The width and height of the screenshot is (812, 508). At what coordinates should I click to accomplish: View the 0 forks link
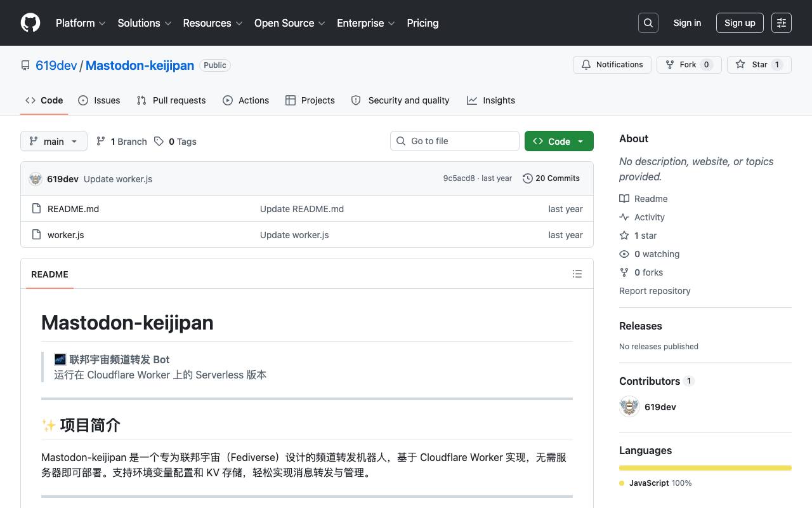point(641,272)
